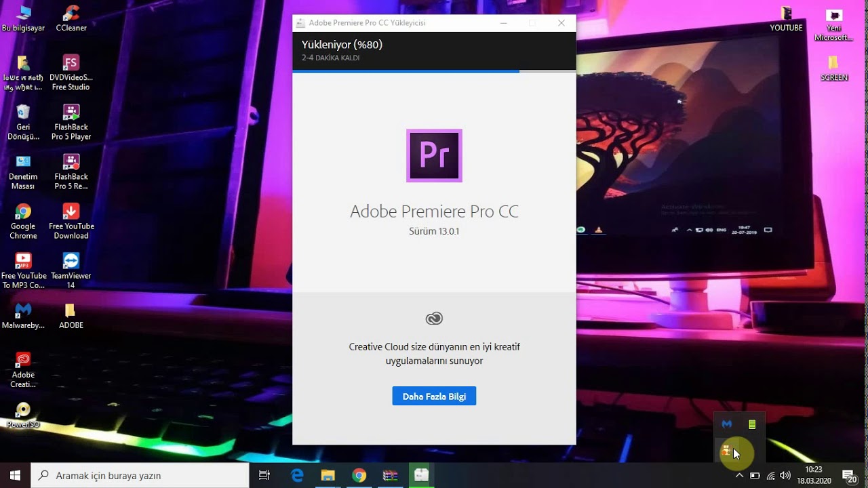
Task: Launch Free YouTube Download shortcut
Action: click(71, 222)
